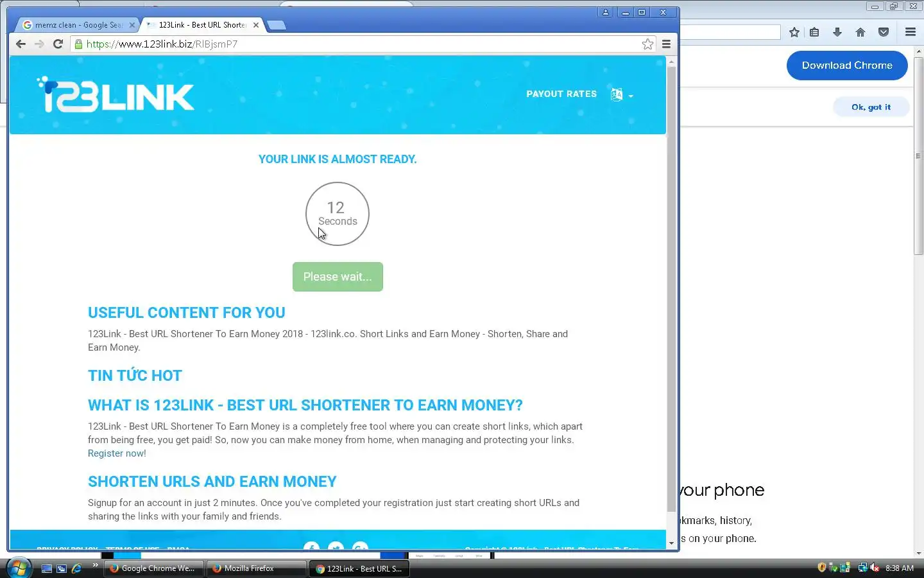
Task: Click Ok, got it in Firefox window
Action: [x=871, y=107]
